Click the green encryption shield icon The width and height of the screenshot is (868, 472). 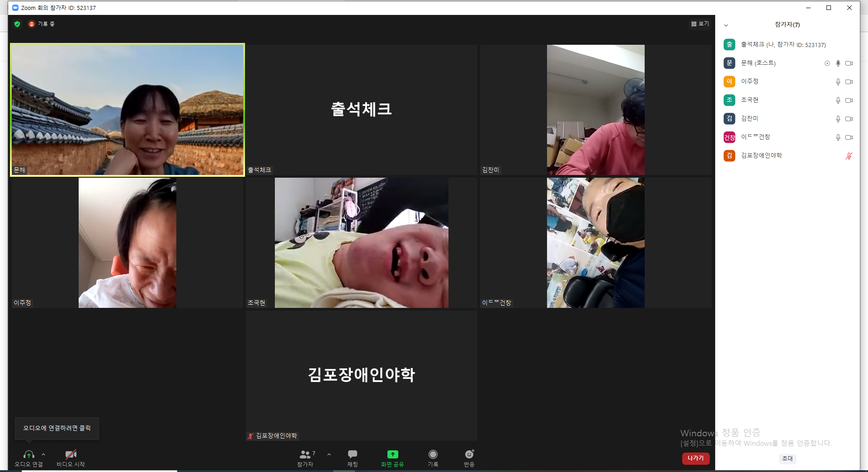click(17, 24)
